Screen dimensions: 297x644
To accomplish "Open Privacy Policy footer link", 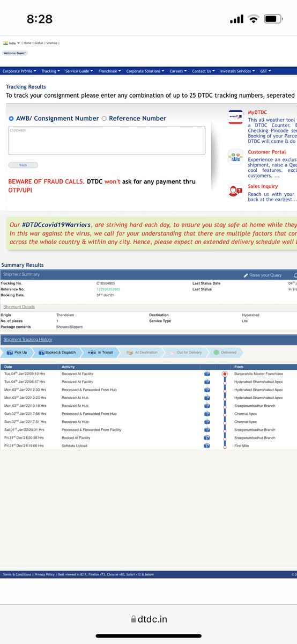I will coord(44,574).
